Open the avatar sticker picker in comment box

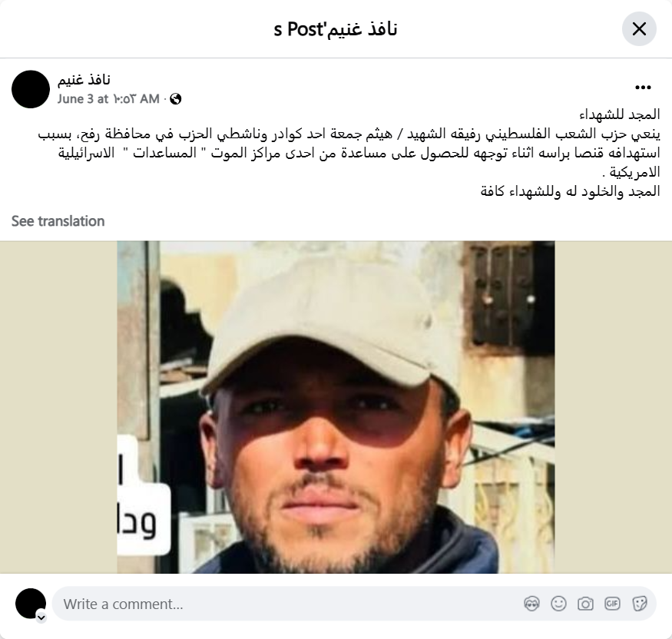(532, 604)
